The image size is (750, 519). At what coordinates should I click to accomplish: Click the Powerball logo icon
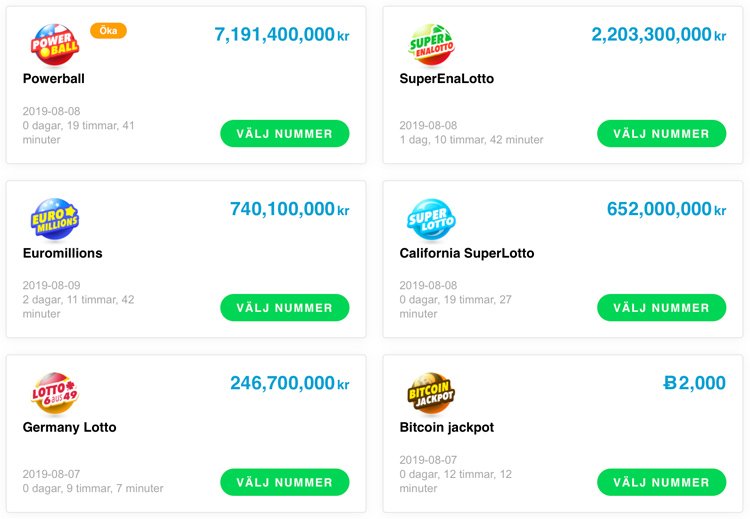tap(55, 45)
